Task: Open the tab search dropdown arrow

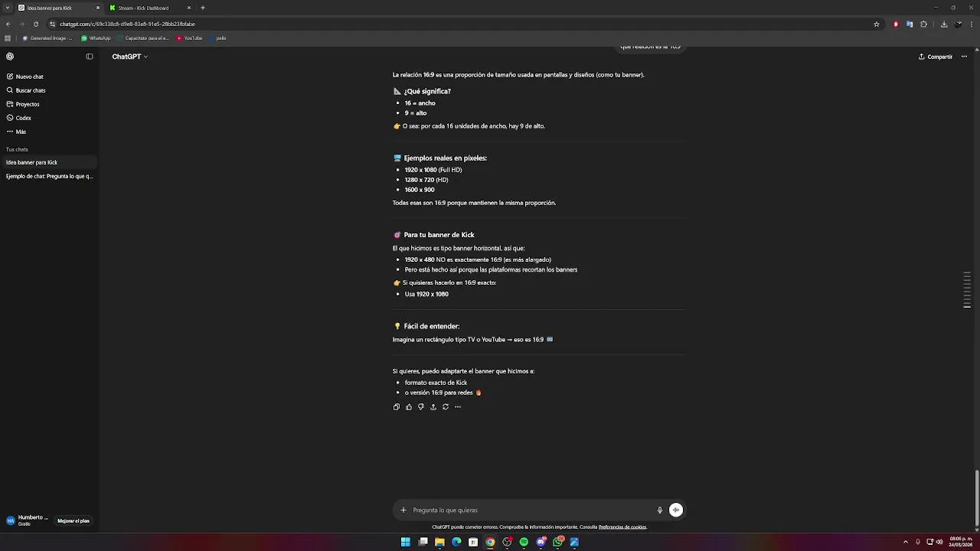Action: point(8,8)
